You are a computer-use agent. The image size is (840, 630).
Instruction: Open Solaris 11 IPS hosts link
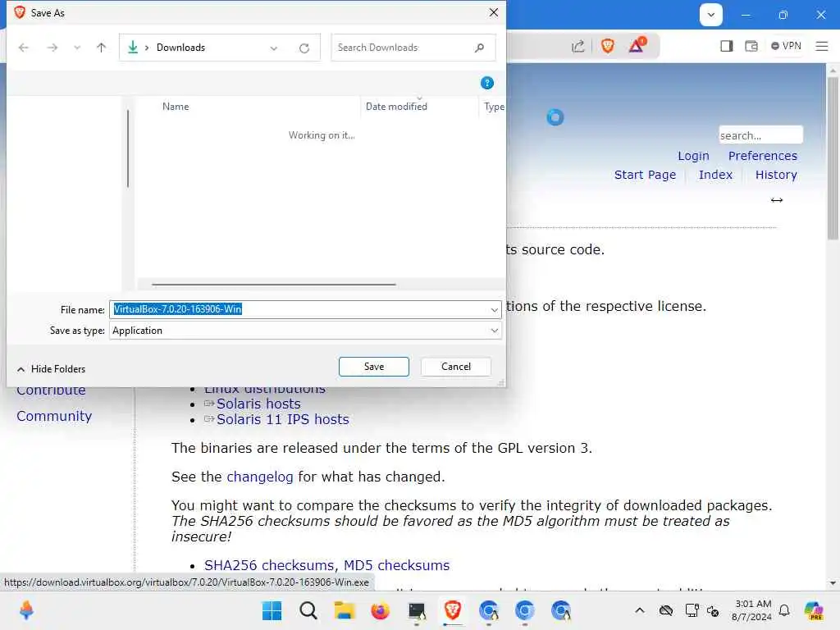click(282, 419)
